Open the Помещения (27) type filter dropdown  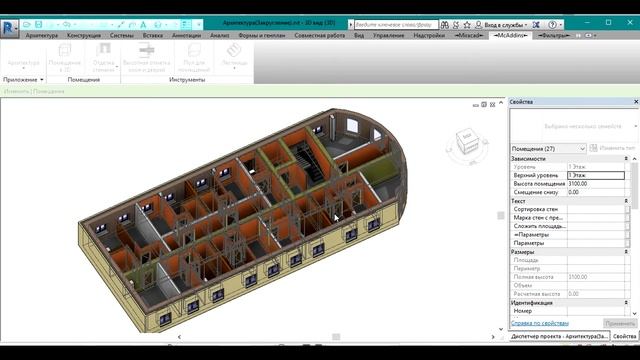coord(548,149)
